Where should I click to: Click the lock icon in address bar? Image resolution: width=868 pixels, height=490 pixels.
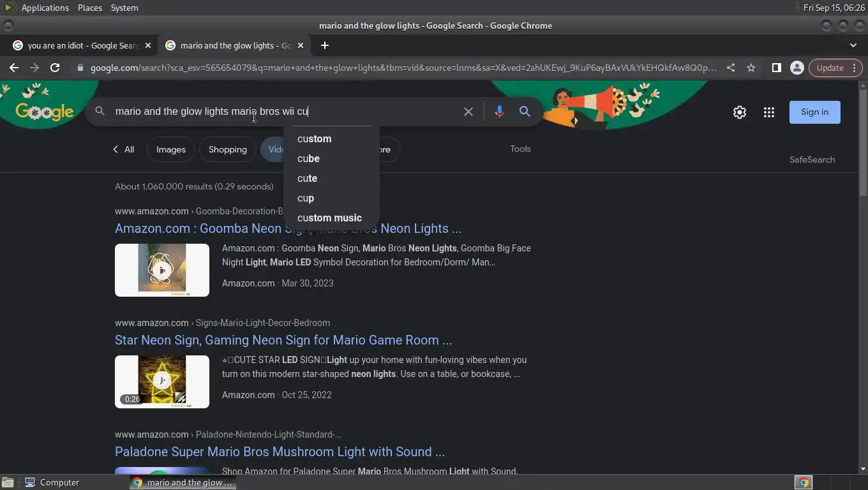[80, 68]
